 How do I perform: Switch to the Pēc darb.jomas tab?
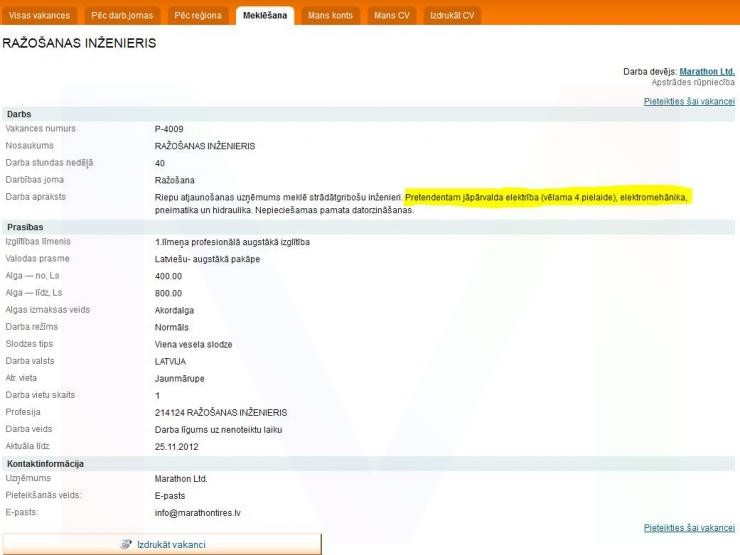tap(120, 15)
